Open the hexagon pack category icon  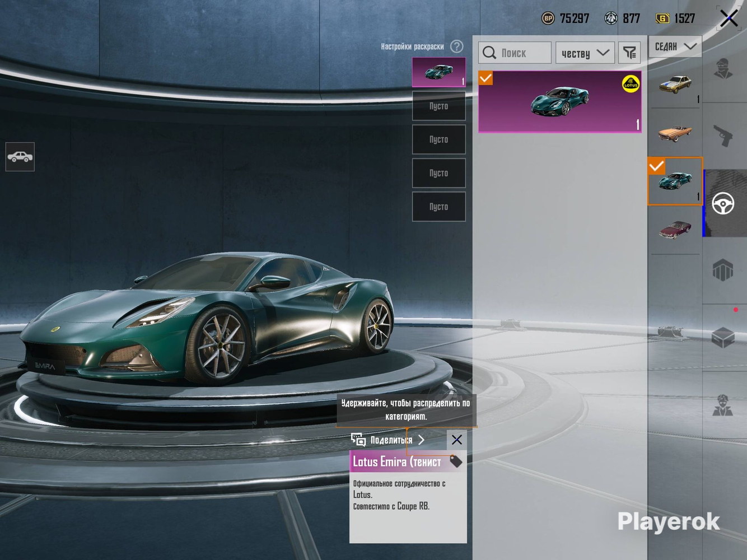pyautogui.click(x=723, y=270)
